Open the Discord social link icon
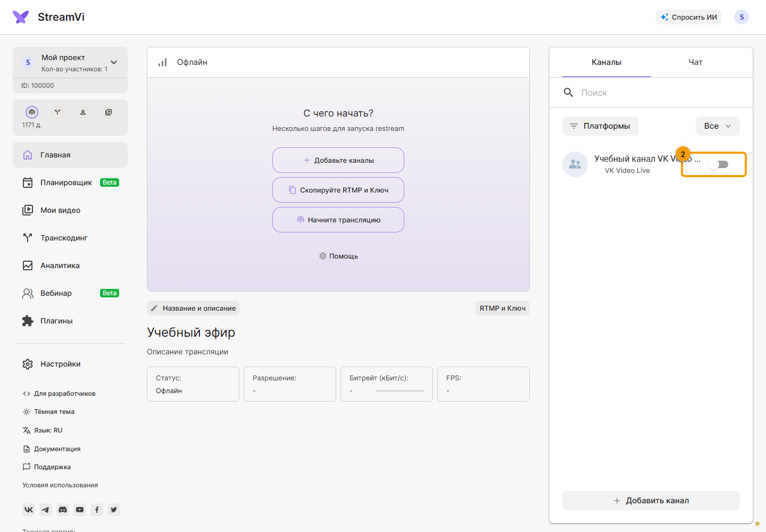 click(x=63, y=510)
